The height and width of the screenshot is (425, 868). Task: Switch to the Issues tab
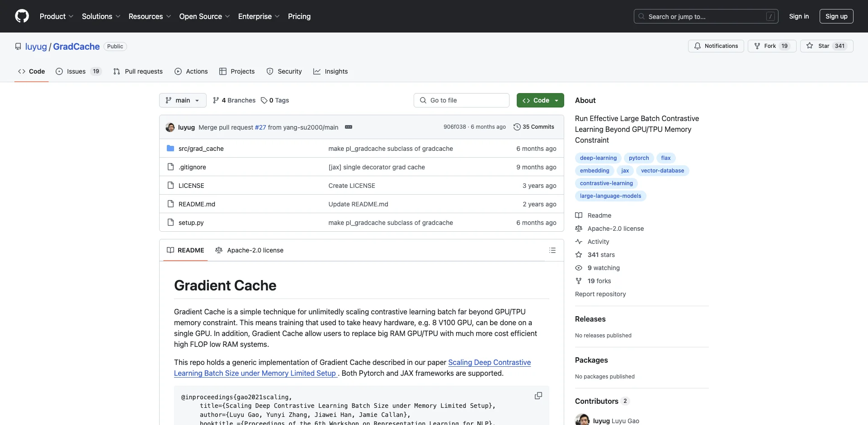click(x=78, y=71)
